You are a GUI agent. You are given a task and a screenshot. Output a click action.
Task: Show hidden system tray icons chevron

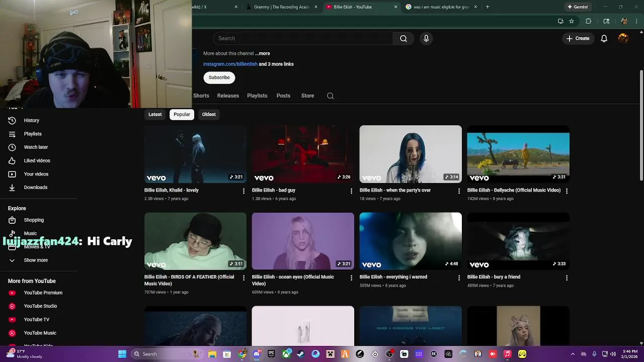[573, 354]
